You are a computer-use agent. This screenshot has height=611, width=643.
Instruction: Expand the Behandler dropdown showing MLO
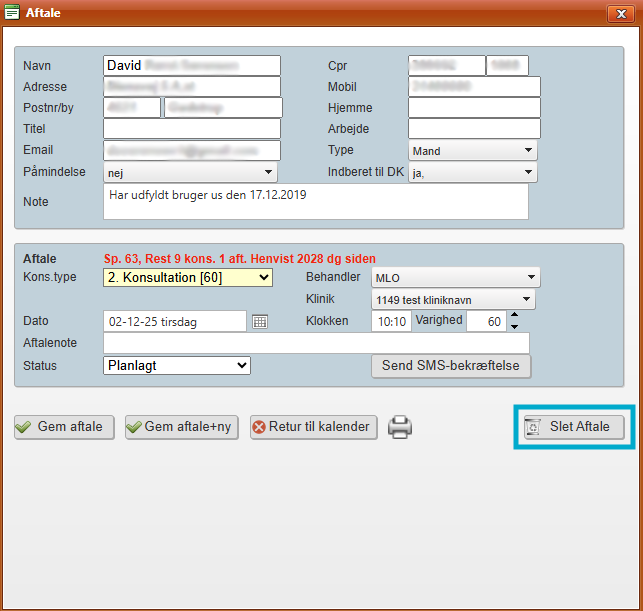click(x=455, y=277)
